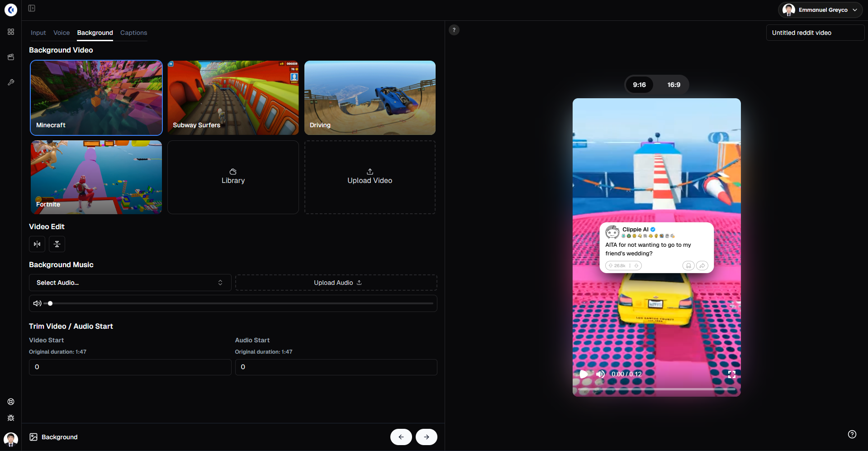Open the help circle icon at bottom right
The width and height of the screenshot is (868, 451).
[x=852, y=434]
